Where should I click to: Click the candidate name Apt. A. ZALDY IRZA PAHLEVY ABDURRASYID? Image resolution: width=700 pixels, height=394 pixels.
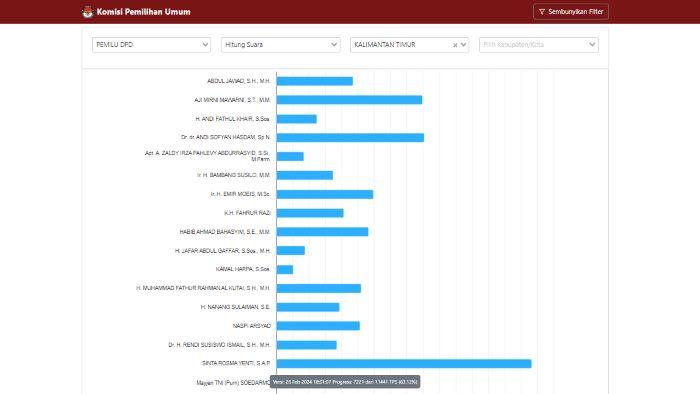click(x=208, y=156)
